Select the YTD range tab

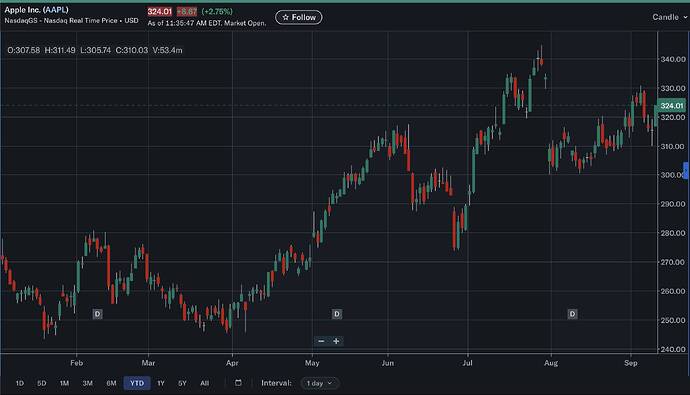137,383
